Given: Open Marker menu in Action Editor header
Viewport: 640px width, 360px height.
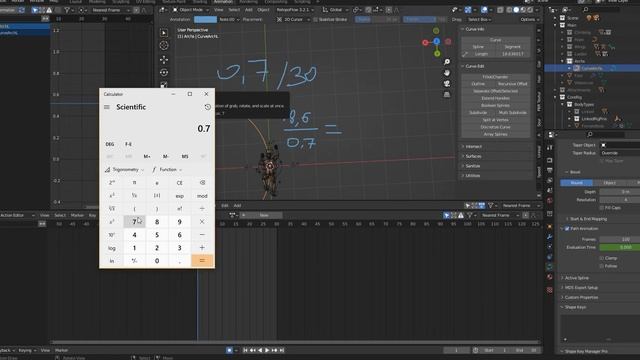Looking at the screenshot, I should [x=77, y=215].
